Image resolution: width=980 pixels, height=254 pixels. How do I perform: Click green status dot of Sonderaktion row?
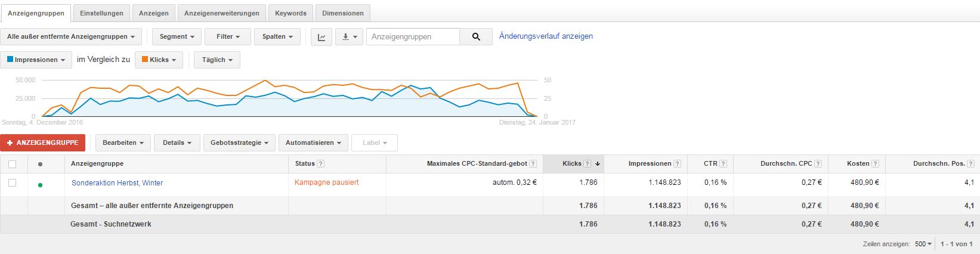40,185
